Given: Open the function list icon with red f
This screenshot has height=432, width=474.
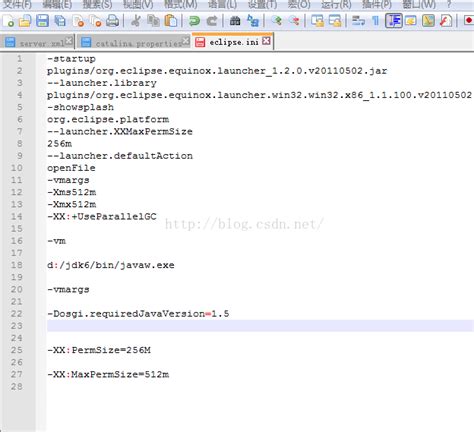Looking at the screenshot, I should click(446, 21).
